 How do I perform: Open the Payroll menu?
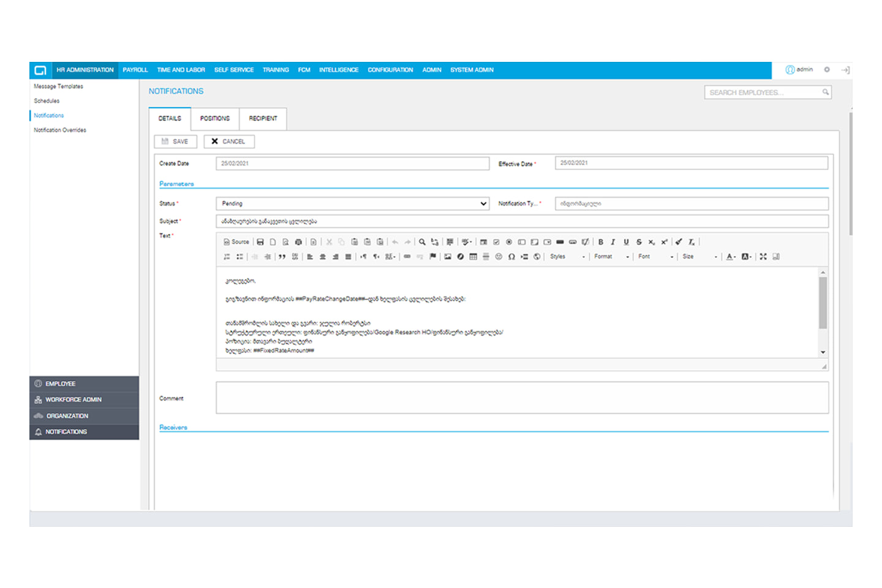click(135, 70)
